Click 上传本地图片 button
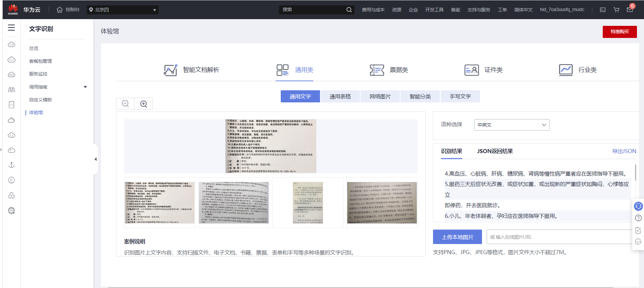Viewport: 644px width, 288px height. point(458,237)
